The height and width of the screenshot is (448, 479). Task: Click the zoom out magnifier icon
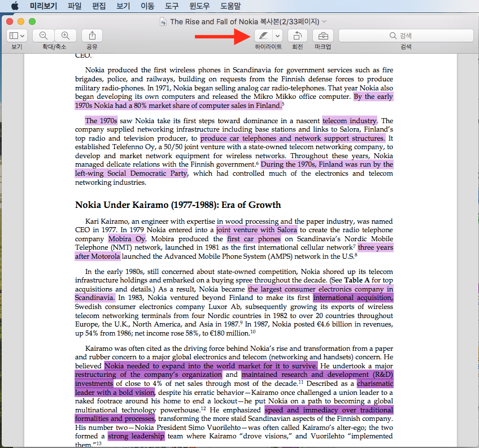[43, 36]
